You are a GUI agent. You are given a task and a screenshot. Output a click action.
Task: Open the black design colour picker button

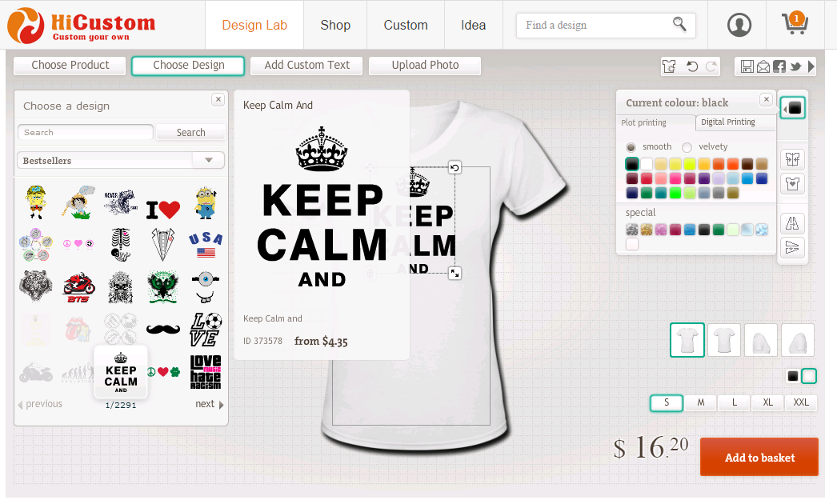(x=793, y=108)
